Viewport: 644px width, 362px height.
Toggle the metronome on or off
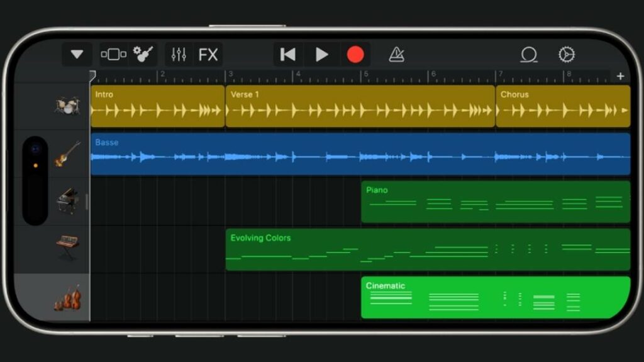tap(396, 55)
